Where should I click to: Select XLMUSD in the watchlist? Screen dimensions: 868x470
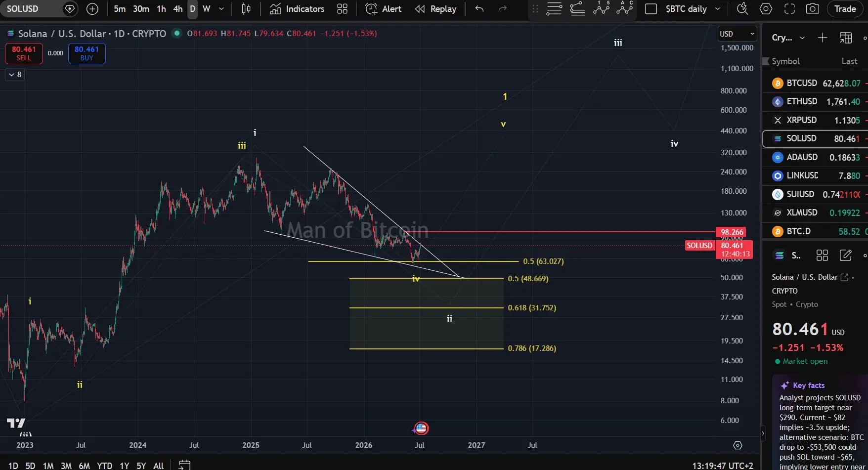point(815,213)
